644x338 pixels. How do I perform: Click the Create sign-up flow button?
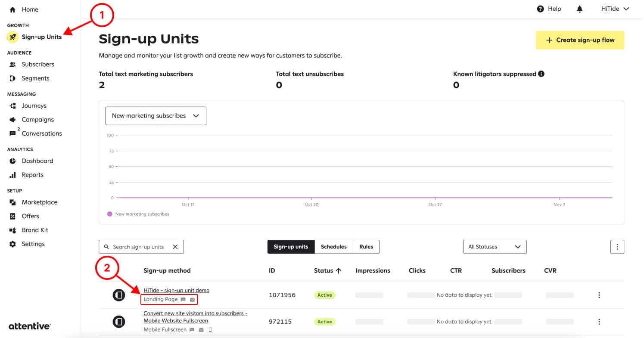[x=580, y=40]
